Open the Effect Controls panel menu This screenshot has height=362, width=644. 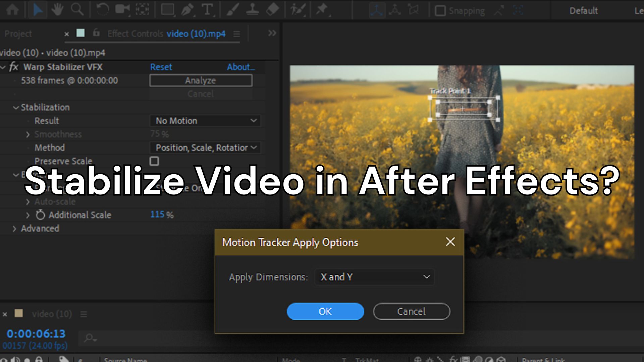pyautogui.click(x=237, y=34)
